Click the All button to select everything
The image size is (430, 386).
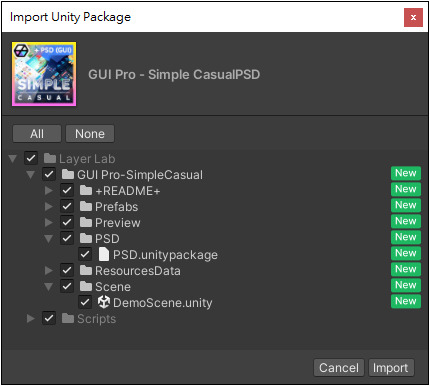[x=37, y=134]
